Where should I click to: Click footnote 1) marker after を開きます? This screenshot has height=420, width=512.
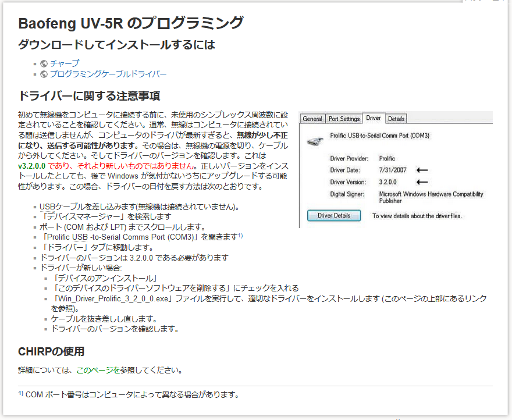click(240, 235)
